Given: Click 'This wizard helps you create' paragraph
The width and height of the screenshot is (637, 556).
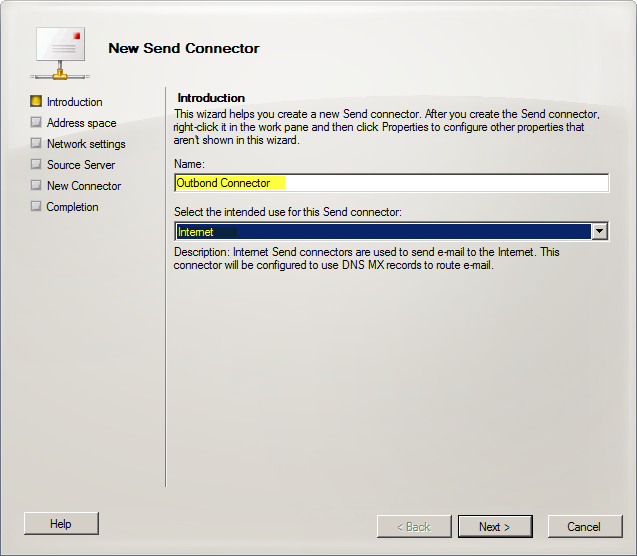Looking at the screenshot, I should tap(386, 127).
